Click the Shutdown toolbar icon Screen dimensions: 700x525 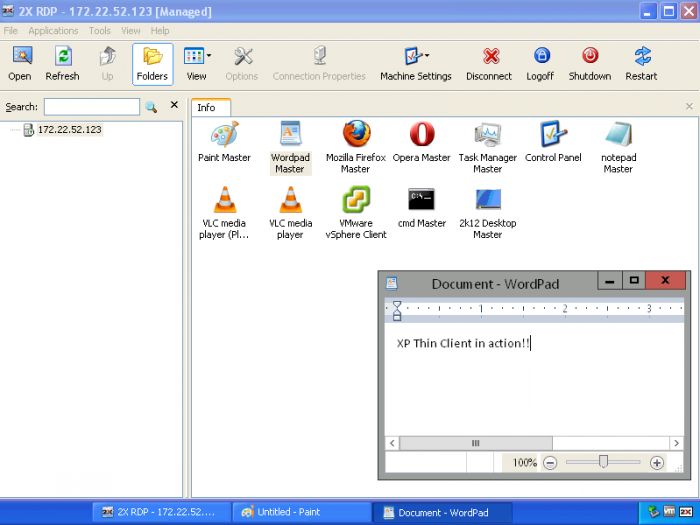590,64
